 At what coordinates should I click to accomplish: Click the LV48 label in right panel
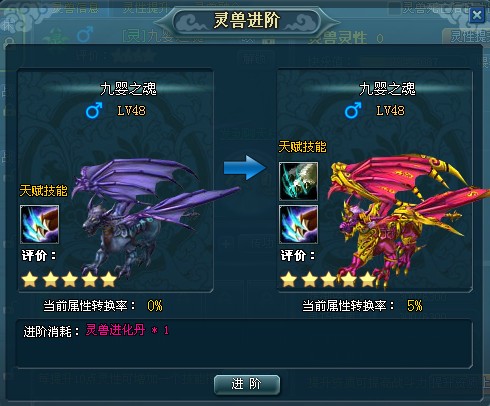391,111
